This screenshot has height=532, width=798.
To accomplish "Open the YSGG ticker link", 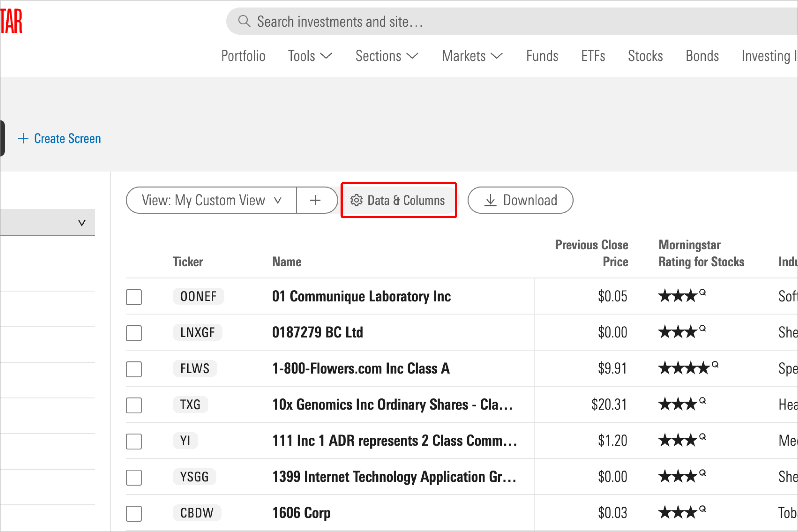I will [195, 477].
